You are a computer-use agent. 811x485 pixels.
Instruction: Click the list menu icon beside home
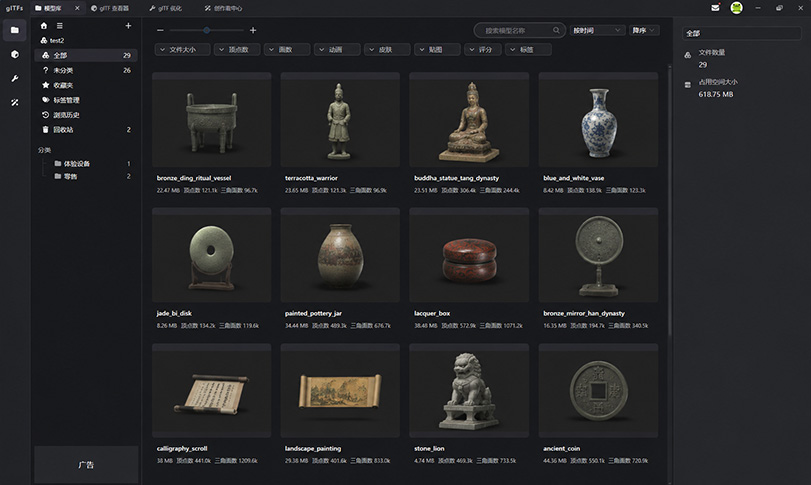59,25
